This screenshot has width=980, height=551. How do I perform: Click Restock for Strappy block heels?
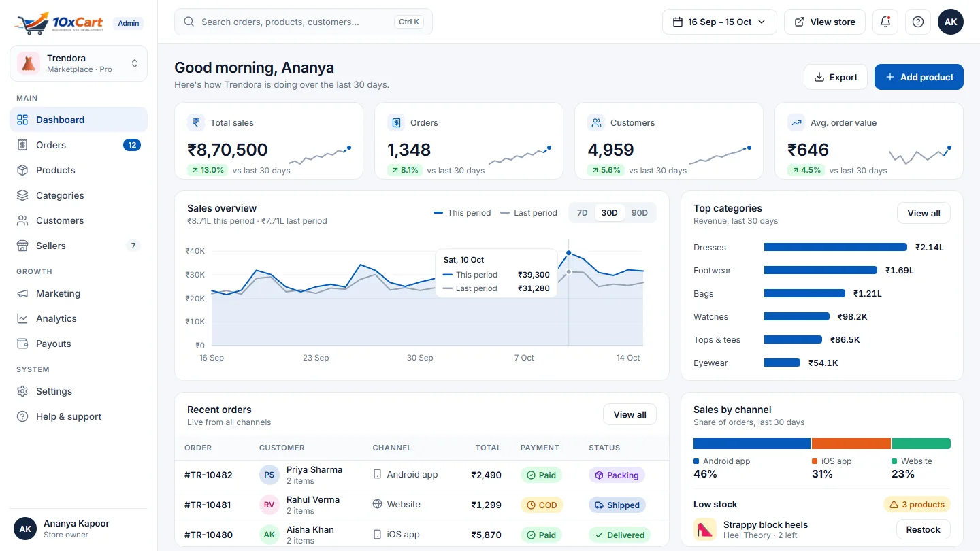(x=924, y=529)
